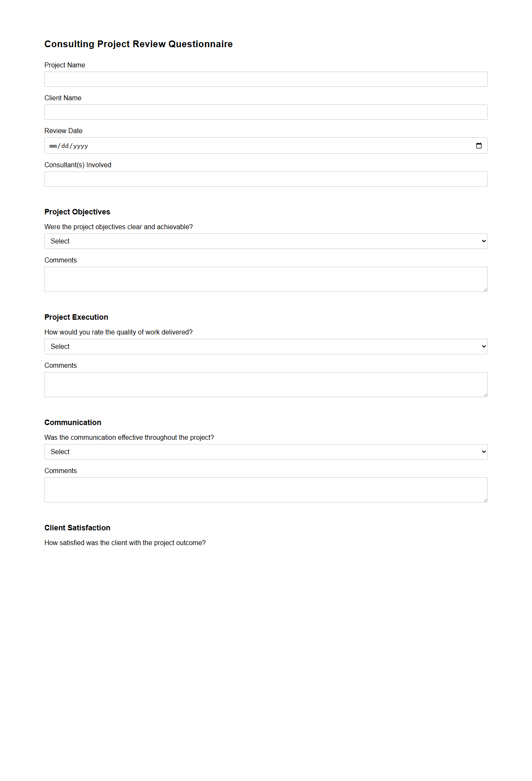Open the 'communication effective' Select dropdown
This screenshot has height=781, width=532.
click(265, 451)
